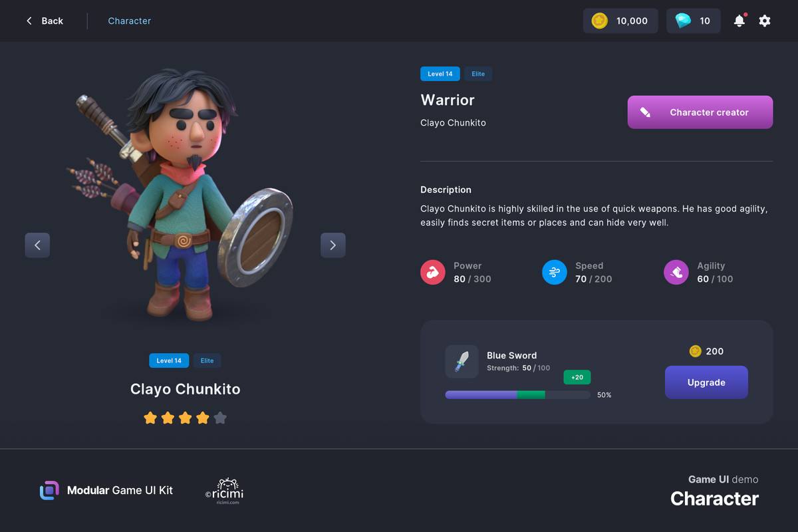
Task: Click the first gold rating star
Action: point(150,418)
